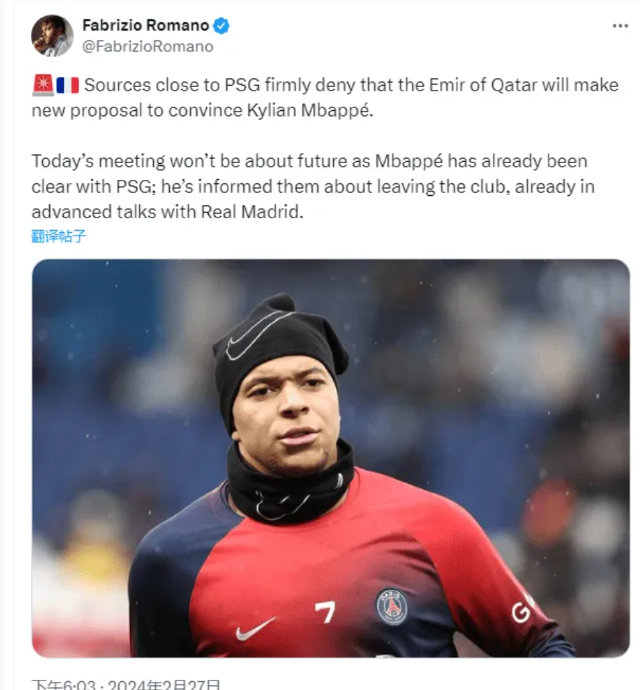The width and height of the screenshot is (640, 690).
Task: Click the number 7 on the shirt
Action: pyautogui.click(x=324, y=611)
